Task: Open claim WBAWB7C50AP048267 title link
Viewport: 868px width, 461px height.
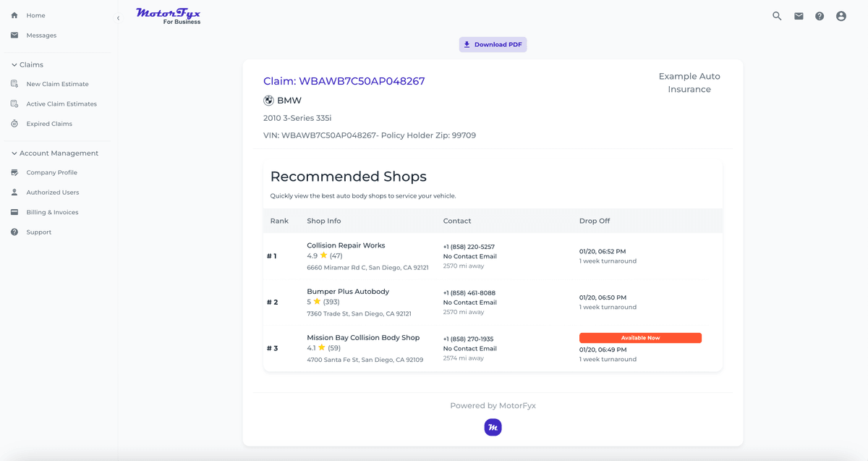Action: (344, 81)
